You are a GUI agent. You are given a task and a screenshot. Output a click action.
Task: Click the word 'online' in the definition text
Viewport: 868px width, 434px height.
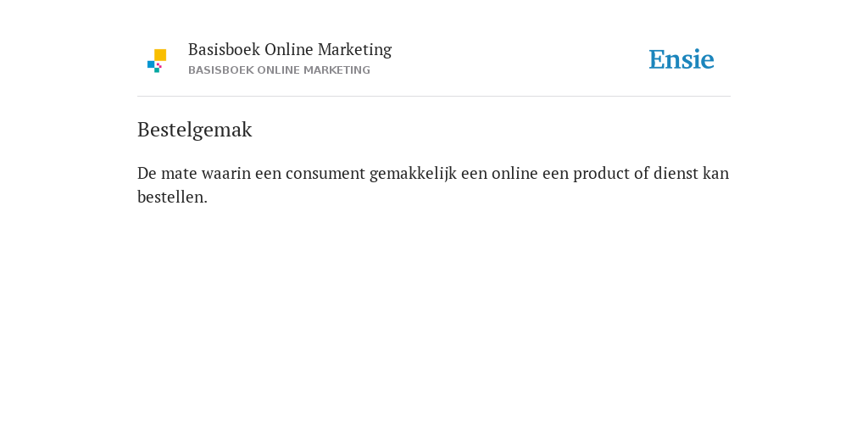click(515, 173)
